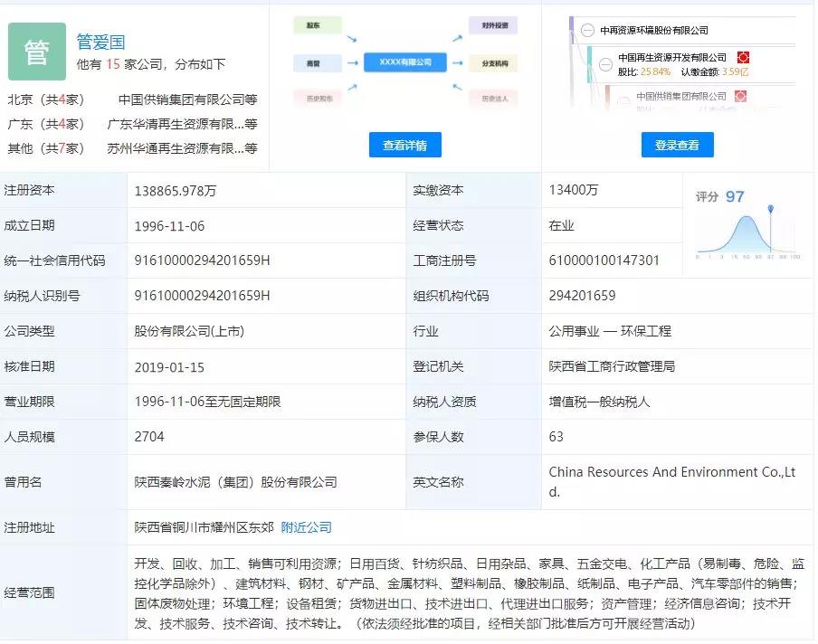Click the 登录查看 button
Viewport: 818px width, 644px height.
(677, 145)
